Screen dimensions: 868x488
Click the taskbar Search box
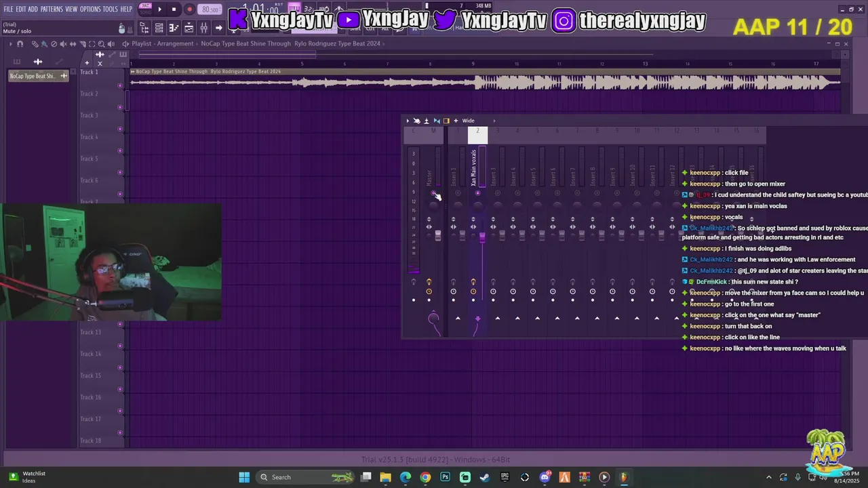click(305, 477)
